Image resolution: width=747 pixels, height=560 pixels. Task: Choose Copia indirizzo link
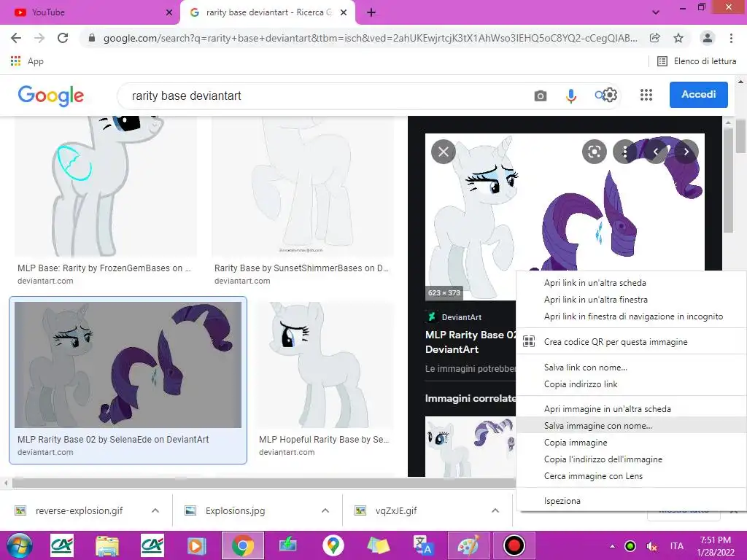tap(631, 384)
